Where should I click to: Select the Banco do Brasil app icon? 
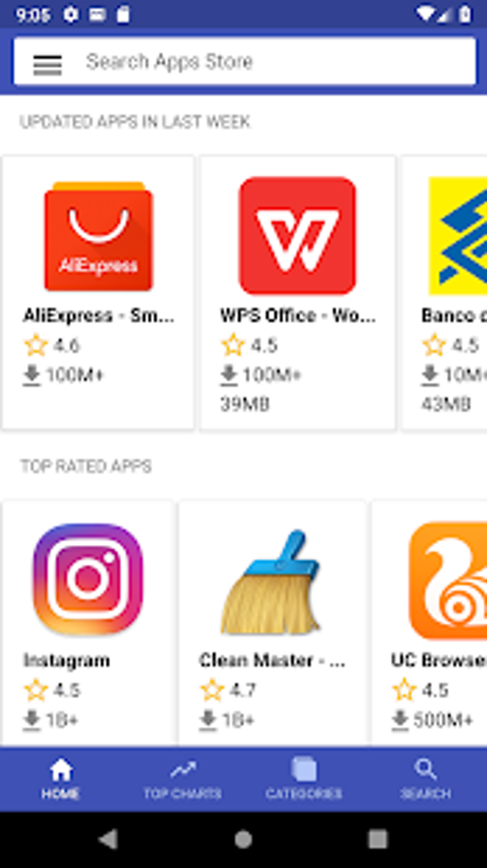click(457, 236)
